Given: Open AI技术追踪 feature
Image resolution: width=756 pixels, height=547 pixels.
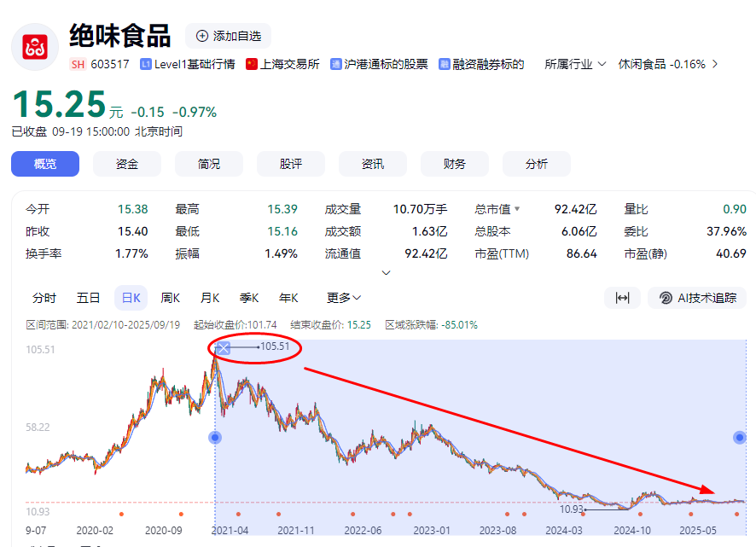Looking at the screenshot, I should 697,298.
